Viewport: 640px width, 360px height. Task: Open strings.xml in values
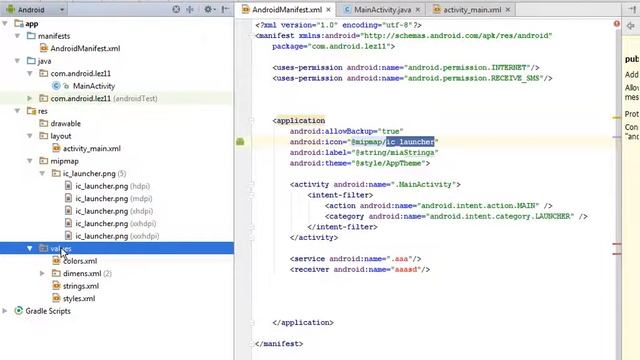tap(80, 286)
